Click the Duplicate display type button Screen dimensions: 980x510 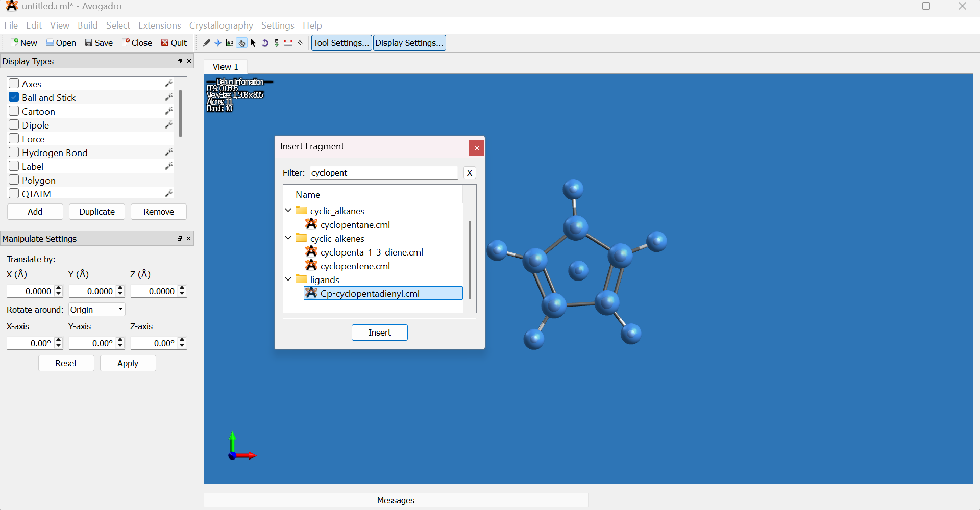coord(97,212)
